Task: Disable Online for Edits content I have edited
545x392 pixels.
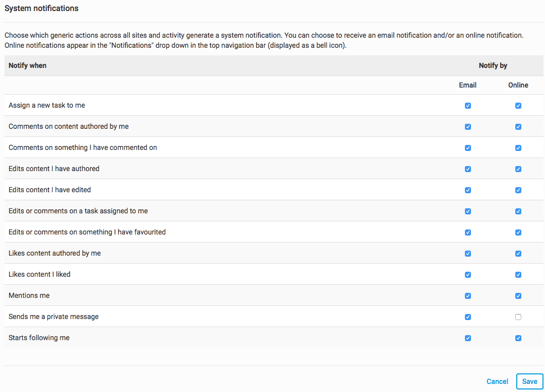Action: coord(518,190)
